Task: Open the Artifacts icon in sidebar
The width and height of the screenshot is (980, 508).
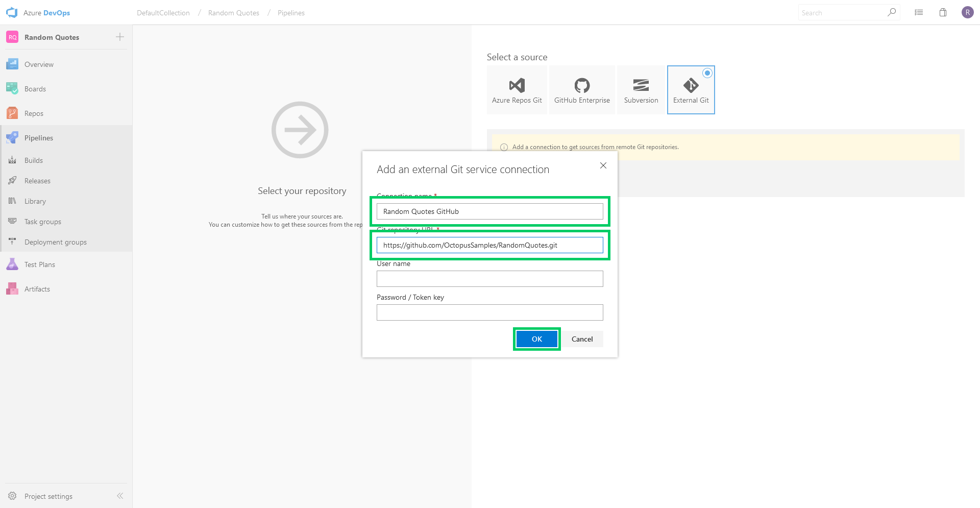Action: [12, 289]
